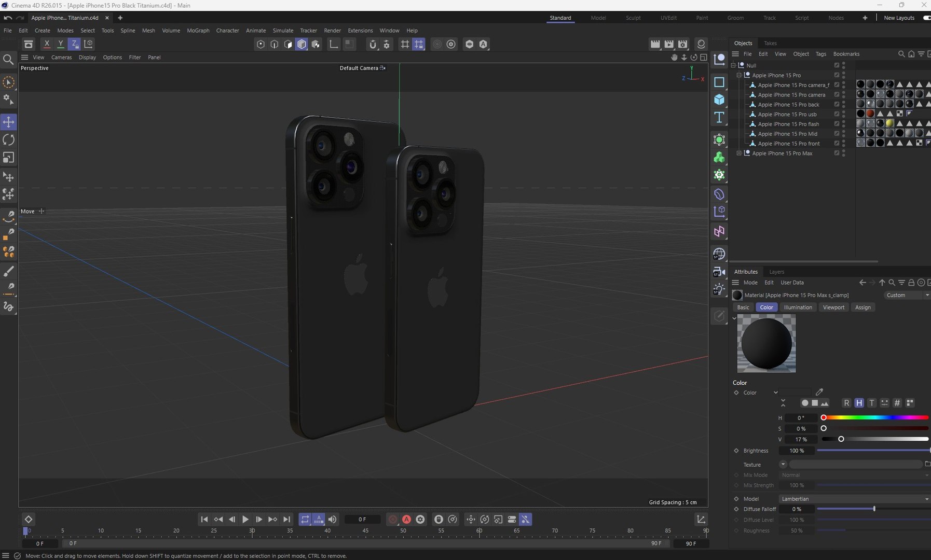Open the Texture dropdown arrow
Viewport: 931px width, 560px height.
[783, 465]
